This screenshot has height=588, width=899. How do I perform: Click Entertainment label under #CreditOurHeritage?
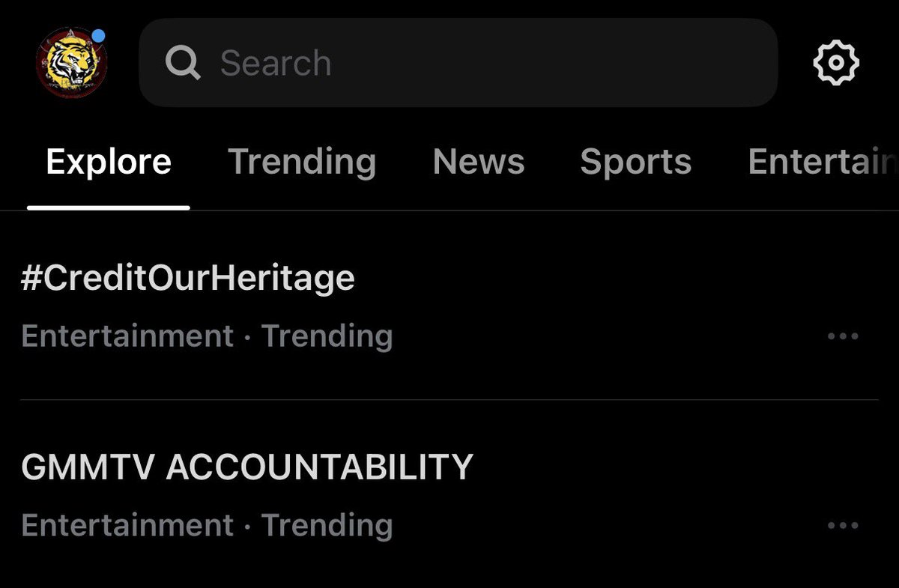(x=127, y=336)
